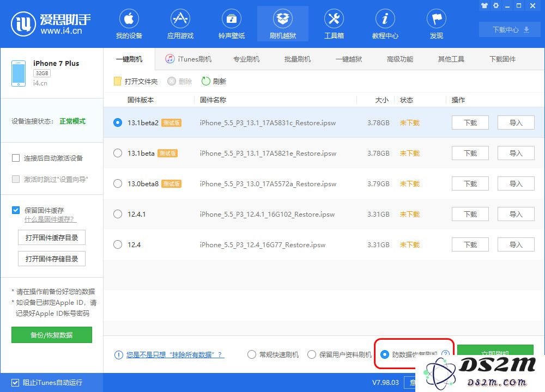Open 您是不是只想"抹除所有数据"? link

[x=175, y=355]
